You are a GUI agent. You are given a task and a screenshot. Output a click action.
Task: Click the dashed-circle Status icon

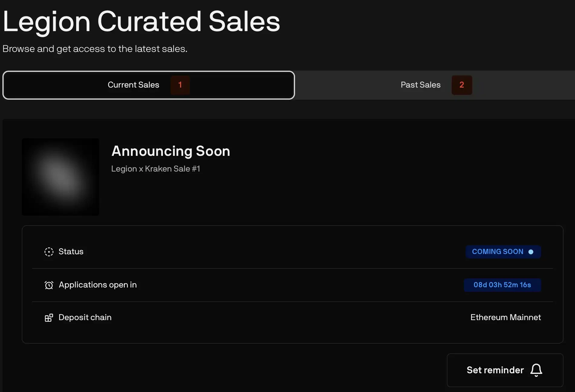click(x=49, y=252)
